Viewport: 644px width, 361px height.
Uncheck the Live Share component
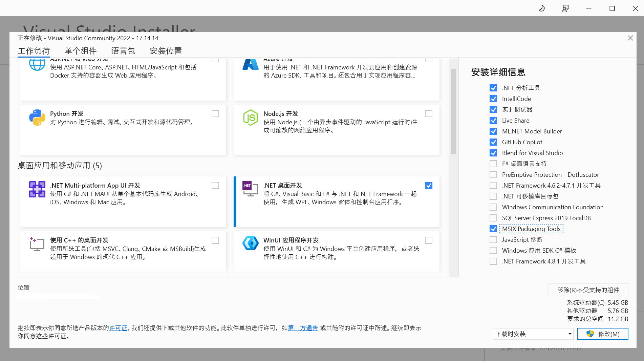[x=493, y=121]
